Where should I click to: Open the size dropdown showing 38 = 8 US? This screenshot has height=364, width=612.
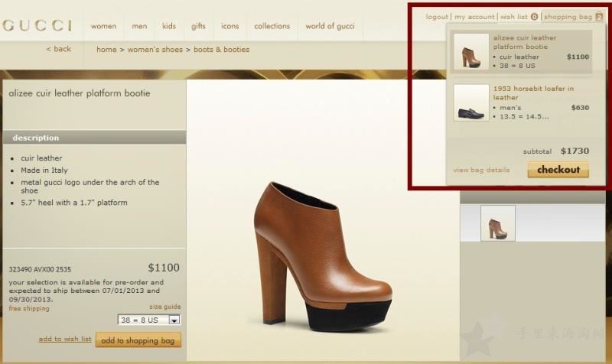point(148,320)
